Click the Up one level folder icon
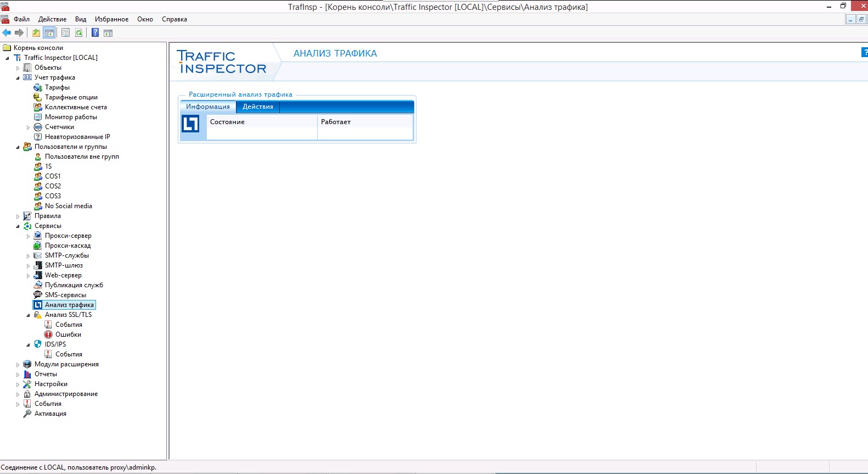Viewport: 868px width, 474px height. tap(36, 33)
